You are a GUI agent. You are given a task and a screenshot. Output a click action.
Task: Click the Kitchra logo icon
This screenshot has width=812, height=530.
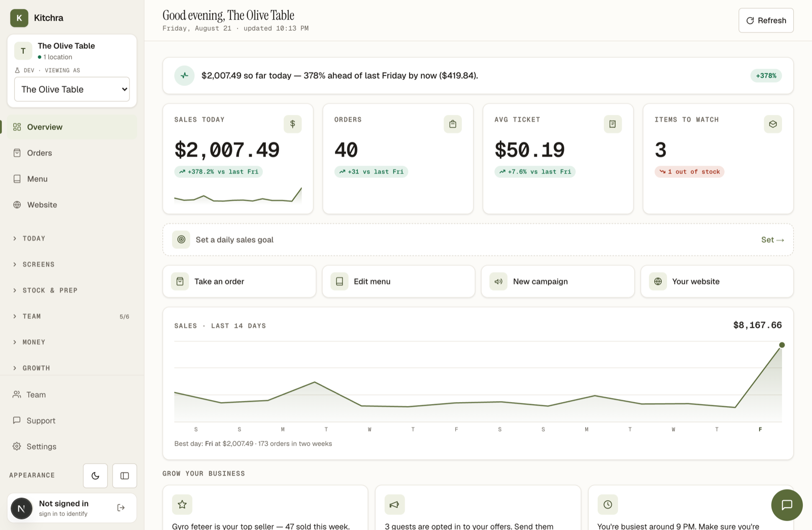pos(19,18)
